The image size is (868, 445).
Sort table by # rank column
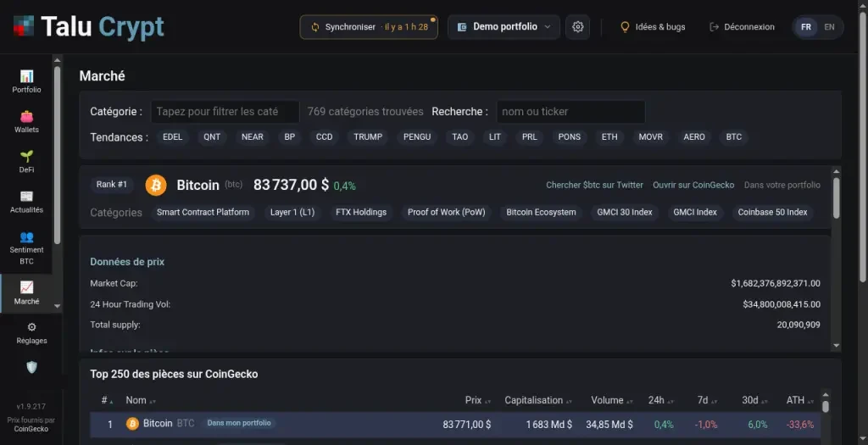108,400
